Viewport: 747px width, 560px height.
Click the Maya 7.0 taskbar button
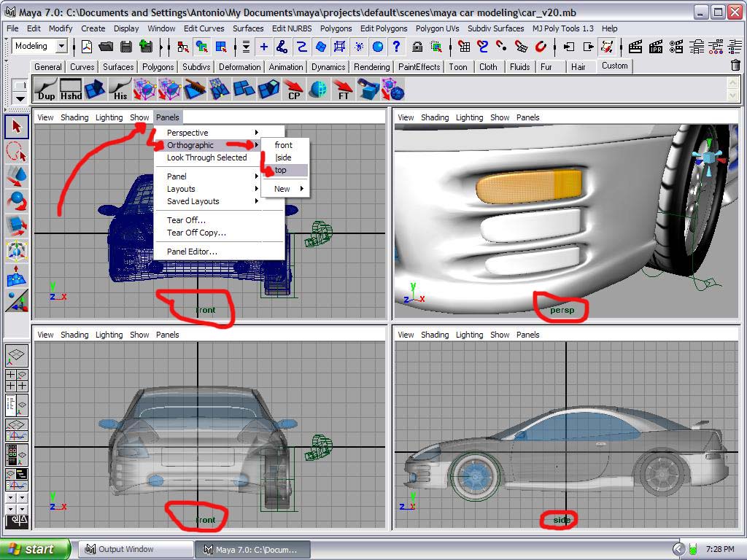coord(252,550)
